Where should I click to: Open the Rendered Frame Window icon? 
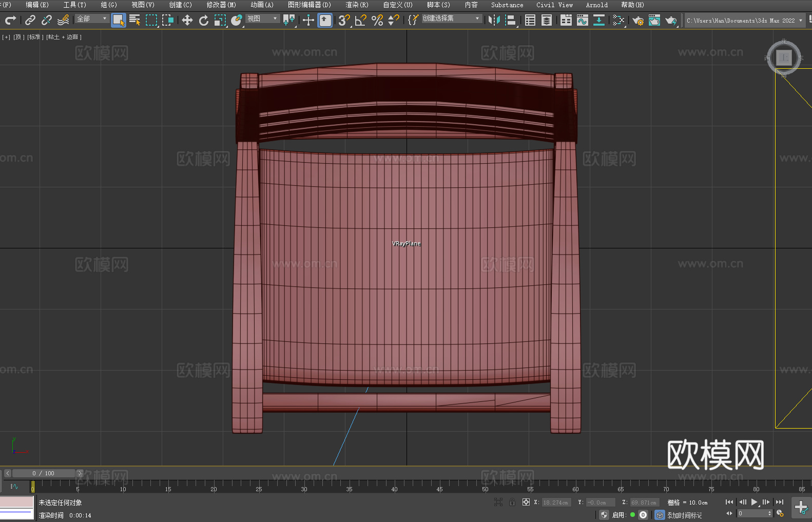[654, 20]
